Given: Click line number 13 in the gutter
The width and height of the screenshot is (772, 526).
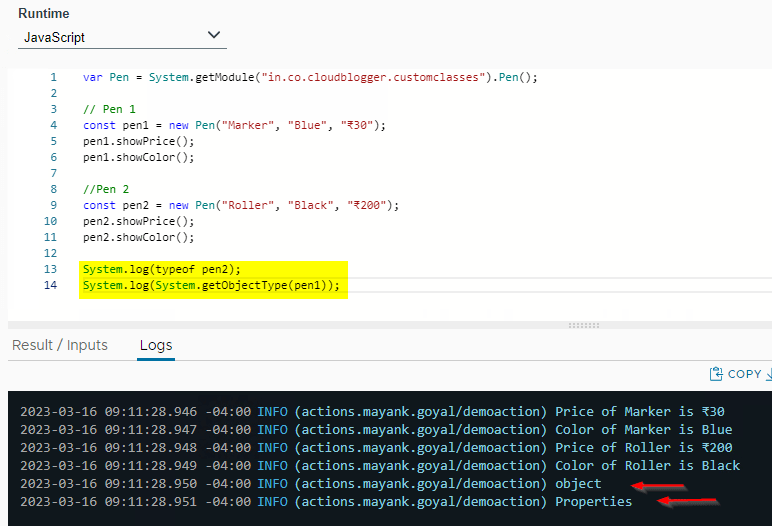Looking at the screenshot, I should (51, 269).
